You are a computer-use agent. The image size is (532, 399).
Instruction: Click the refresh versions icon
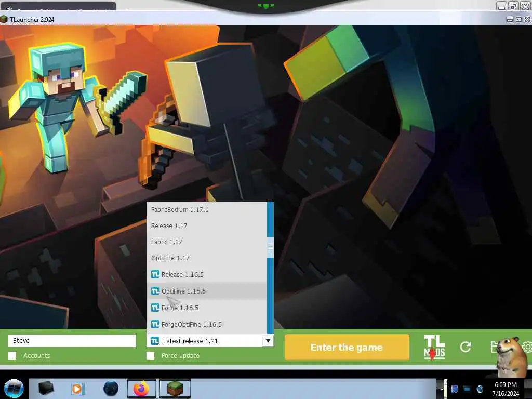click(x=465, y=347)
